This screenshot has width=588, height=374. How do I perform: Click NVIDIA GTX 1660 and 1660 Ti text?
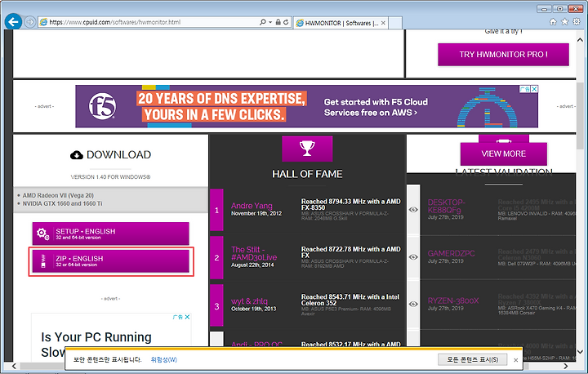click(62, 203)
